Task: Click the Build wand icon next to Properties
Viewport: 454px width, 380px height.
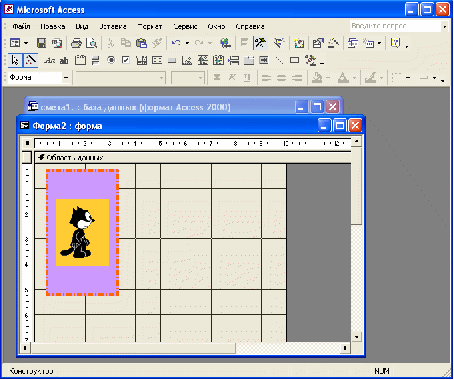Action: click(x=333, y=43)
